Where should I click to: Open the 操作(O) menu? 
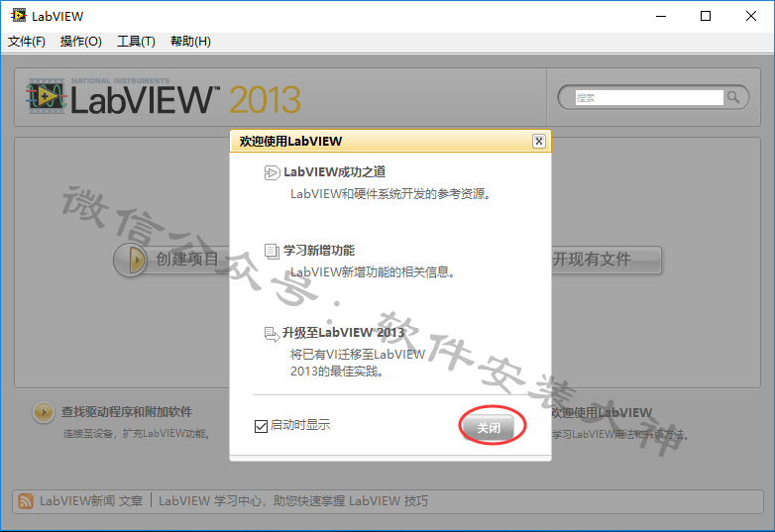(x=81, y=42)
